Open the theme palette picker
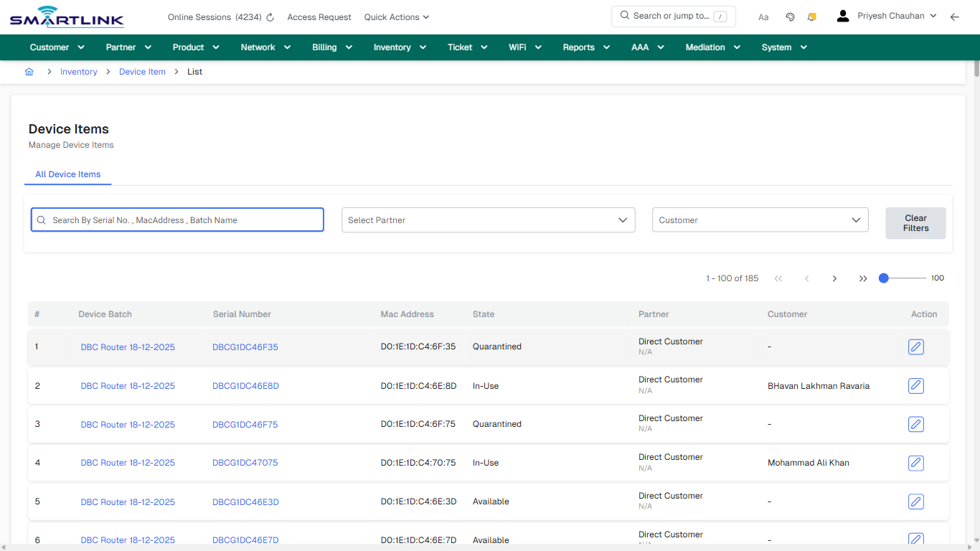Image resolution: width=980 pixels, height=551 pixels. tap(790, 17)
